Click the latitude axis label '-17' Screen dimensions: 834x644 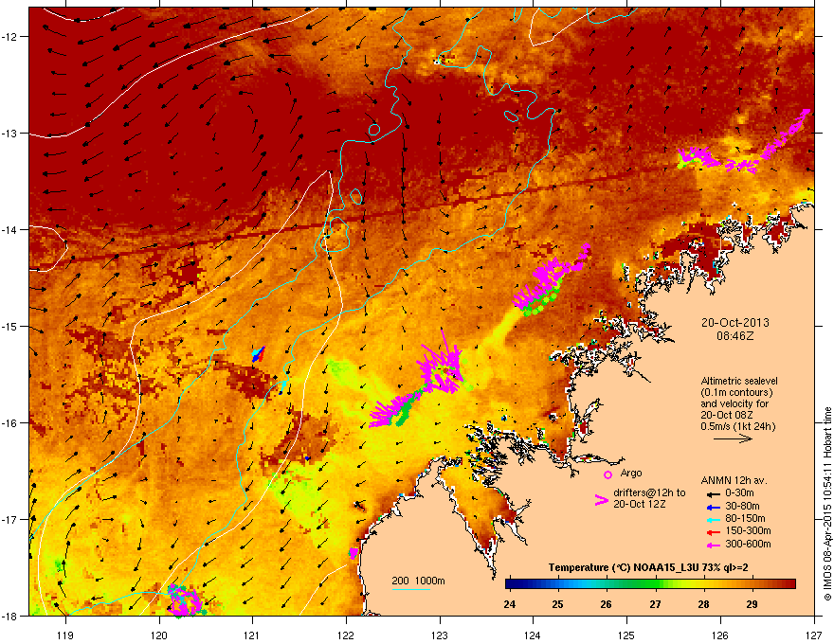(9, 519)
